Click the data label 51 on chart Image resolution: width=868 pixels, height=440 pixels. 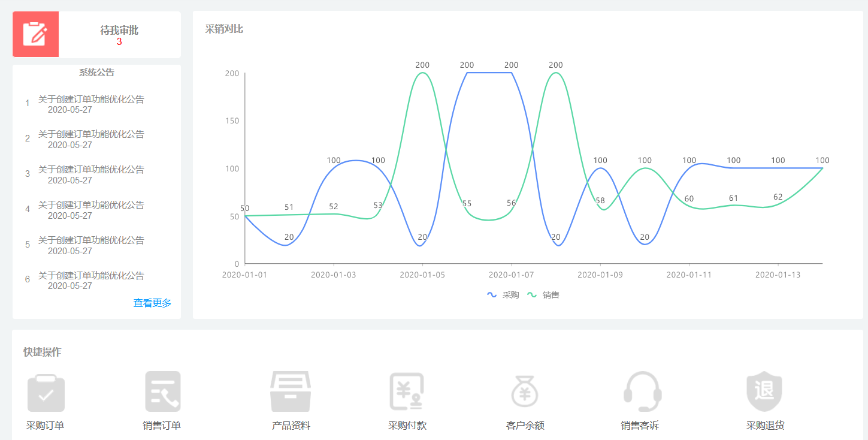click(289, 207)
